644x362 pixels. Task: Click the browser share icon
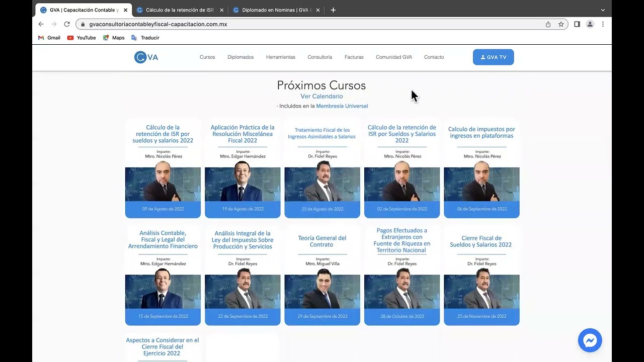pyautogui.click(x=548, y=24)
